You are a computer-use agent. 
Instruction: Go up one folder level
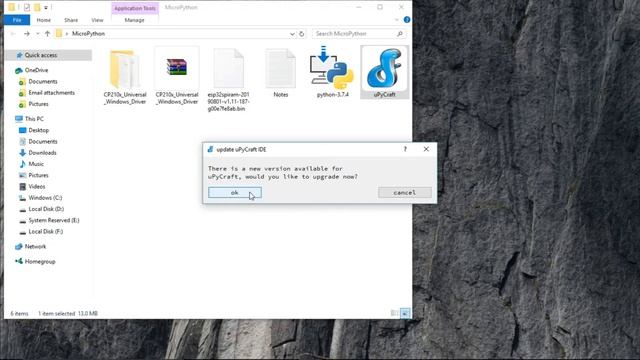[47, 33]
